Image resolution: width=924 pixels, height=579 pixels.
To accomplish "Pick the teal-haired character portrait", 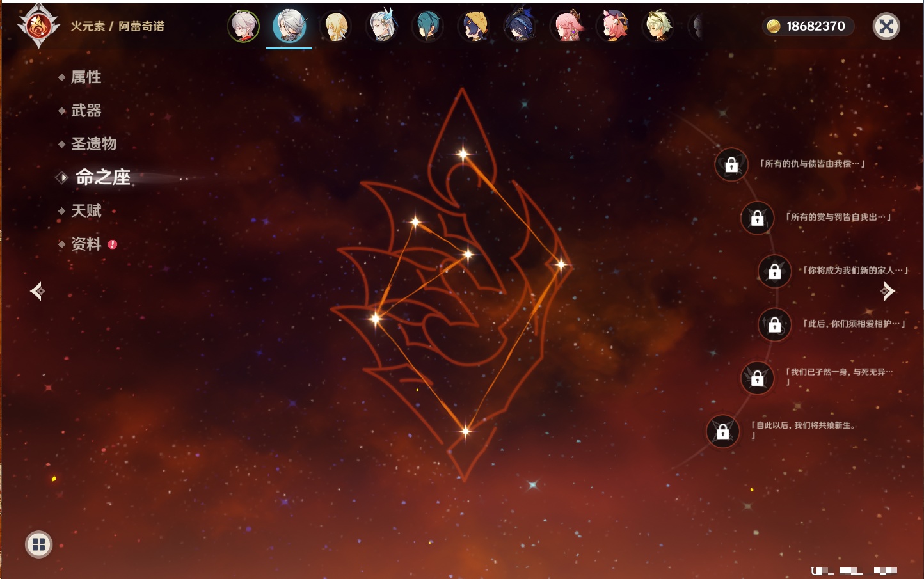I will tap(428, 26).
